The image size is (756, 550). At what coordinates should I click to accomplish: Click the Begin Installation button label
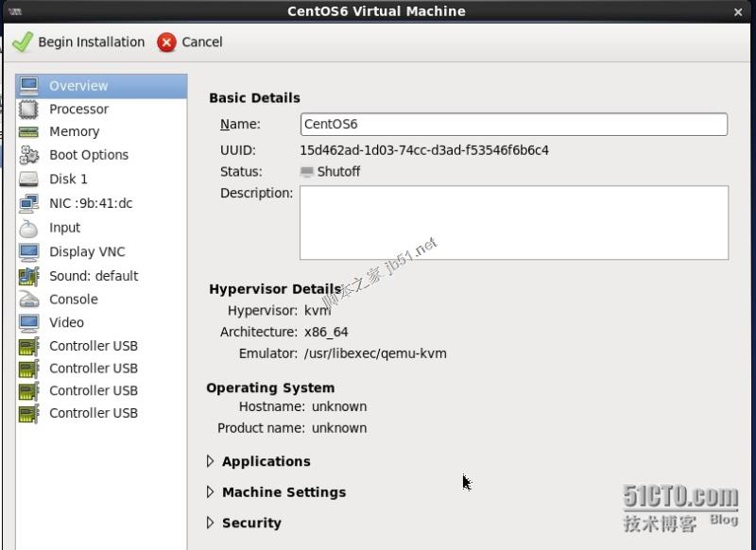click(x=92, y=42)
